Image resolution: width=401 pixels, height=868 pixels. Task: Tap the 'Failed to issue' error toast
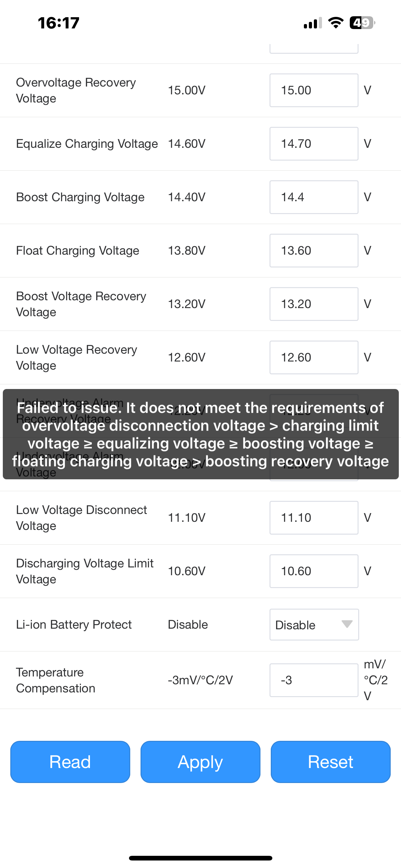tap(201, 434)
